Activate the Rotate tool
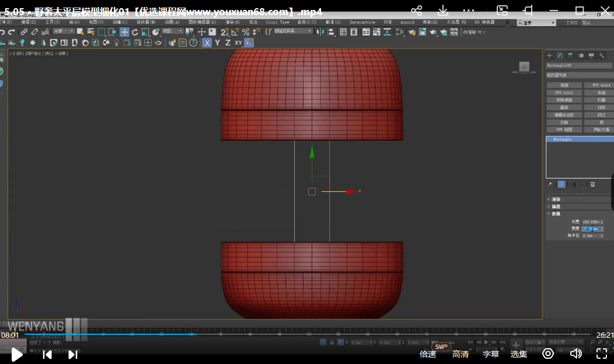This screenshot has height=364, width=614. click(135, 32)
